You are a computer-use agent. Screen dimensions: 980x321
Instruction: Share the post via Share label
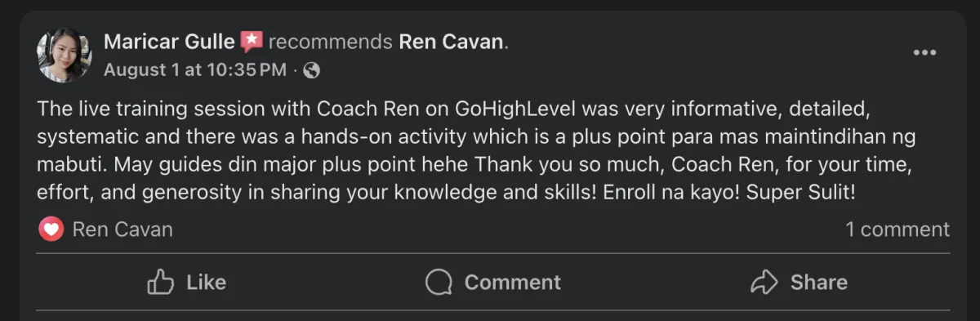(819, 282)
